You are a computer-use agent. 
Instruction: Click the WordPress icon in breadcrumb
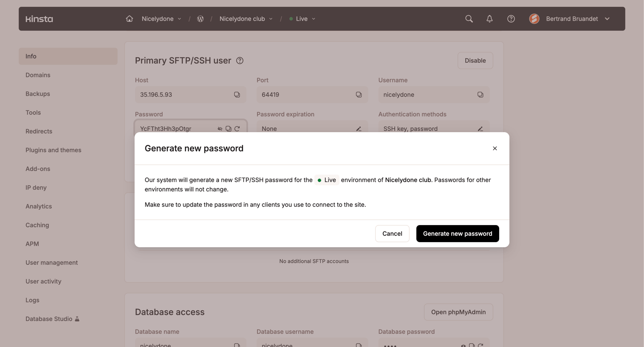coord(200,19)
